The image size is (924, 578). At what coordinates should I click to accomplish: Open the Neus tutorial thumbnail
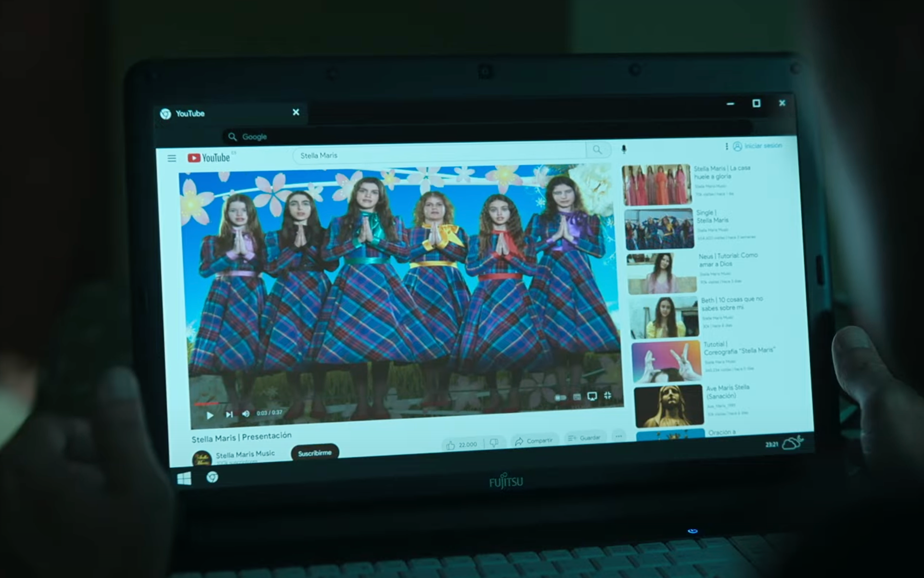662,274
